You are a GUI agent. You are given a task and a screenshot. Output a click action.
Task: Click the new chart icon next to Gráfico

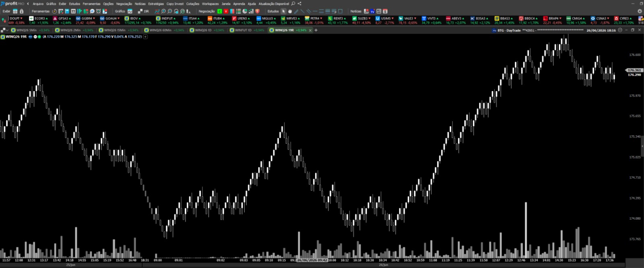(130, 11)
